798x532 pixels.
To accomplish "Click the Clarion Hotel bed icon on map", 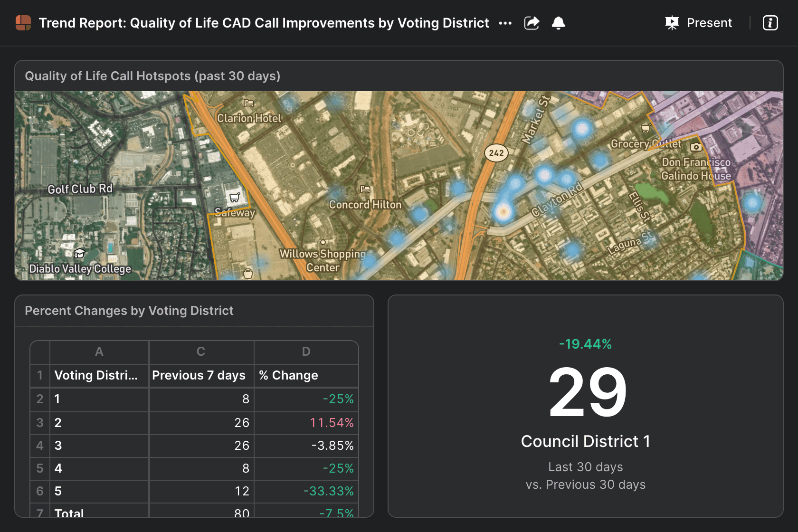I will 249,103.
